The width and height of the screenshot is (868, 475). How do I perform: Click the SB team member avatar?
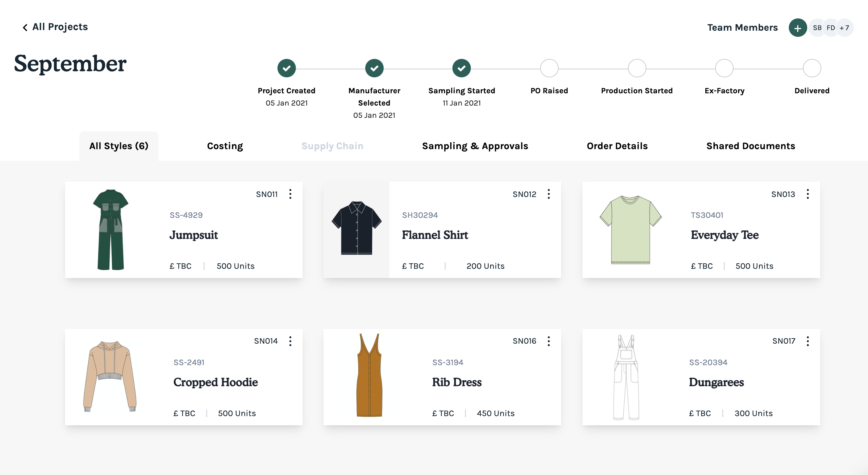(817, 28)
